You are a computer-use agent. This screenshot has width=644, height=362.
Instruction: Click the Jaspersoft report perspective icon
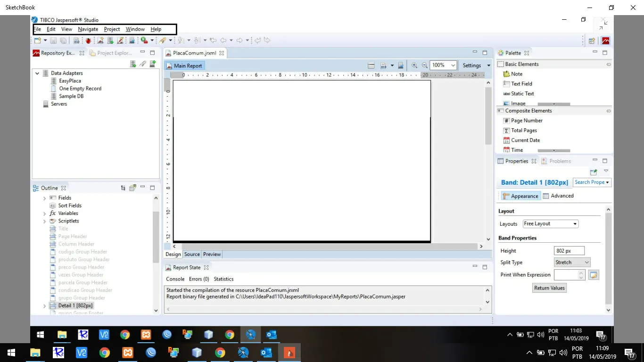pyautogui.click(x=605, y=41)
